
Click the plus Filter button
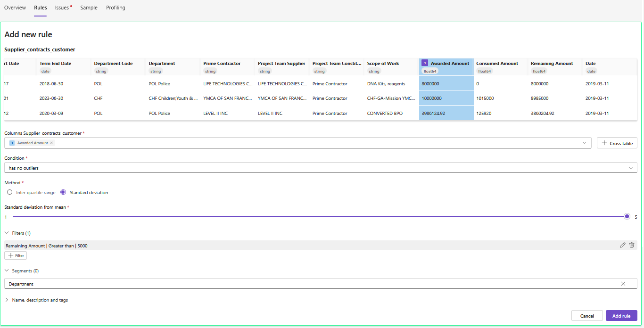point(16,255)
